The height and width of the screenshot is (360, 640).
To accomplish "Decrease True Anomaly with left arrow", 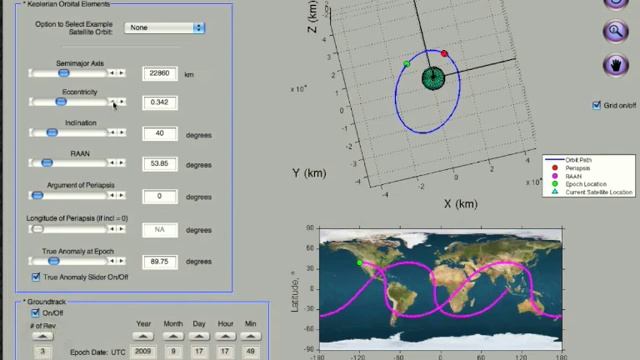I will click(x=112, y=261).
